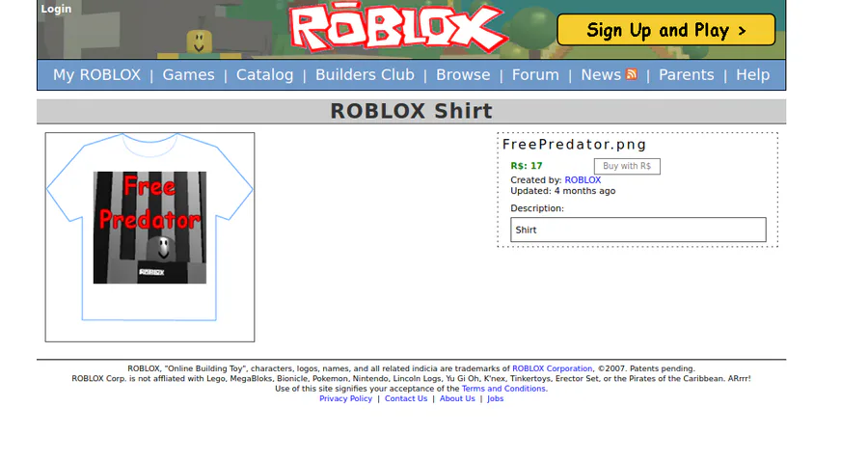Viewport: 868px width, 462px height.
Task: Click the yellow noob head in banner
Action: tap(199, 42)
